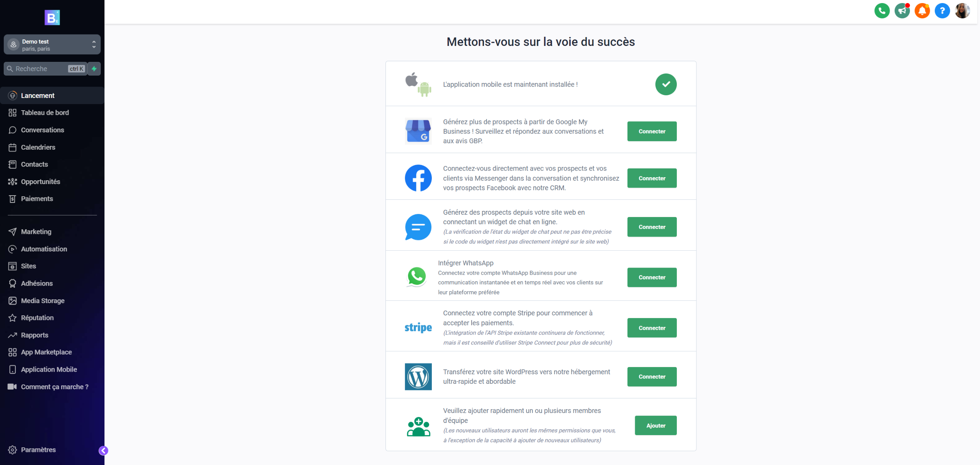Click the green mobile app installed checkmark
This screenshot has height=465, width=980.
click(666, 84)
